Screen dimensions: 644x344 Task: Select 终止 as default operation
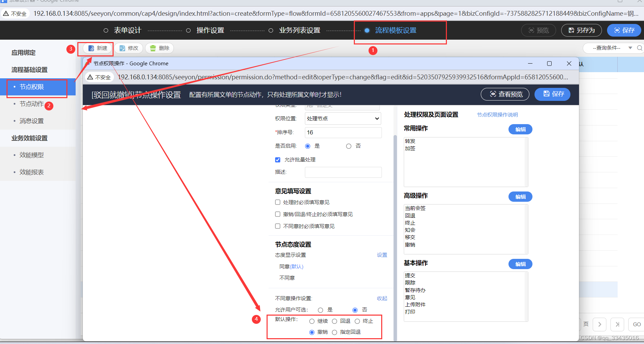[357, 321]
